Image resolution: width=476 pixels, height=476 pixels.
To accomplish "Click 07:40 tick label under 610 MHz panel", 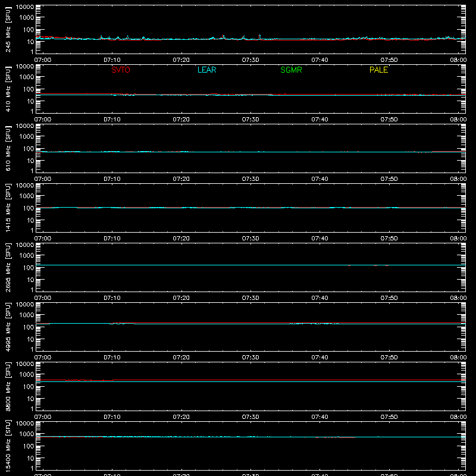I will tap(320, 179).
